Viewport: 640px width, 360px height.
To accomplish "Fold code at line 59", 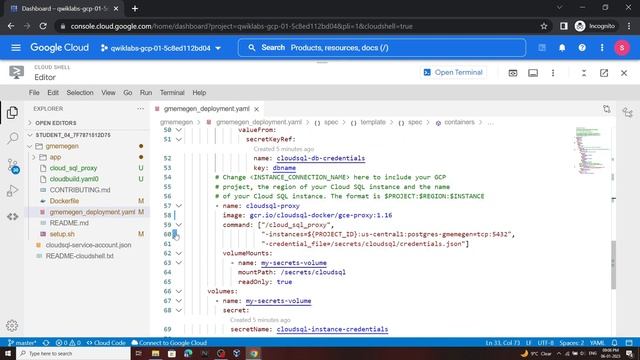I will pos(179,225).
